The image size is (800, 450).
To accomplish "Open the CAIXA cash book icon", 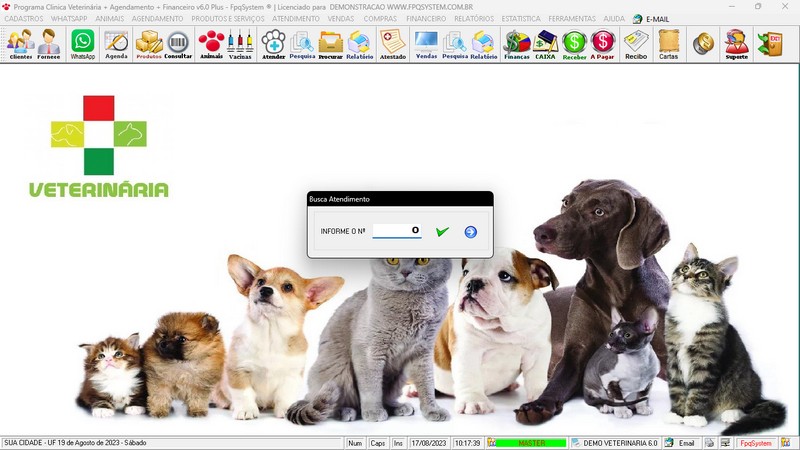I will tap(545, 44).
